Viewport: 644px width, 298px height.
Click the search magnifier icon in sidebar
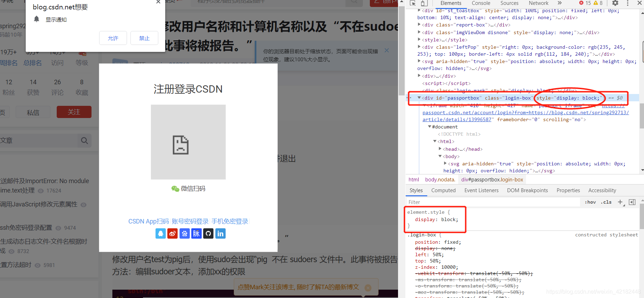click(84, 141)
